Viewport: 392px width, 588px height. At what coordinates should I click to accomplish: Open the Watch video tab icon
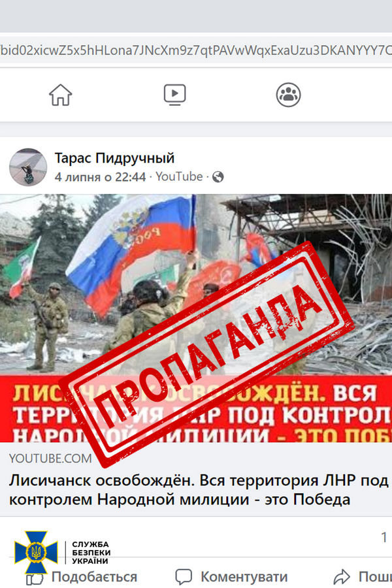(175, 95)
